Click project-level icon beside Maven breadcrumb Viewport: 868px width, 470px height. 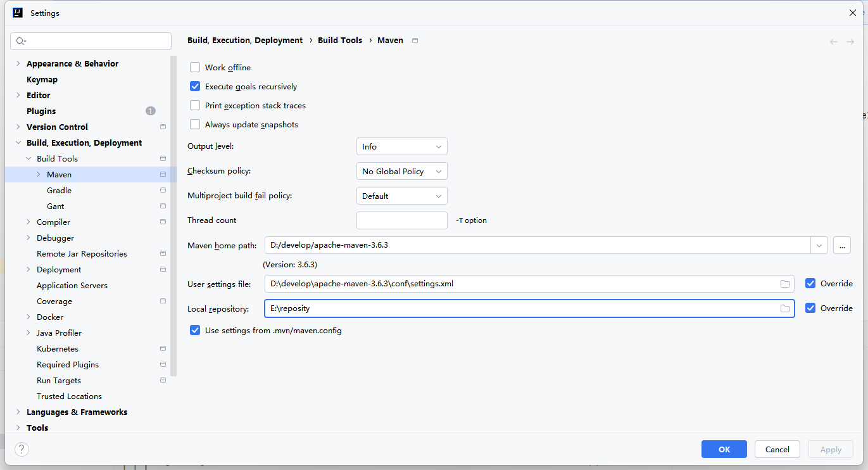coord(415,41)
